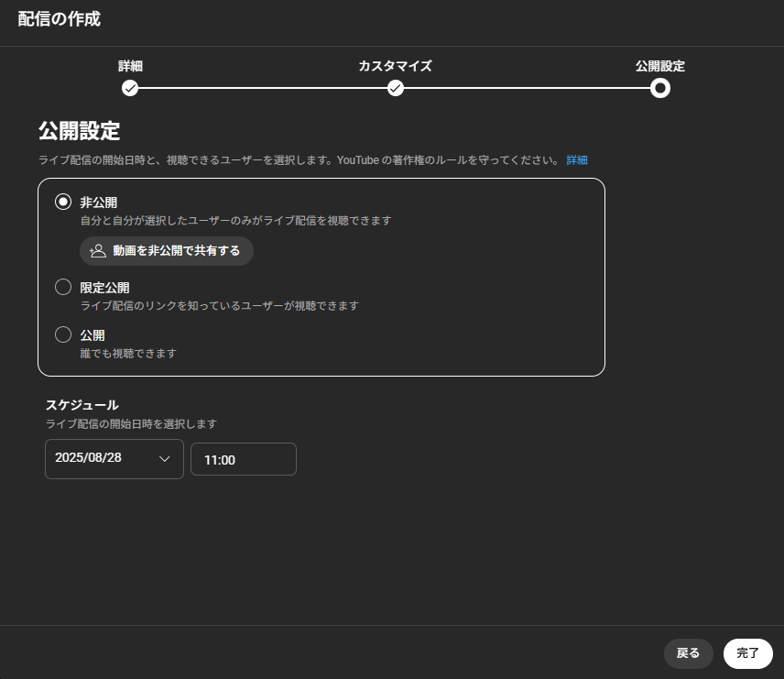
Task: Click the 11:00 time input field
Action: (244, 459)
